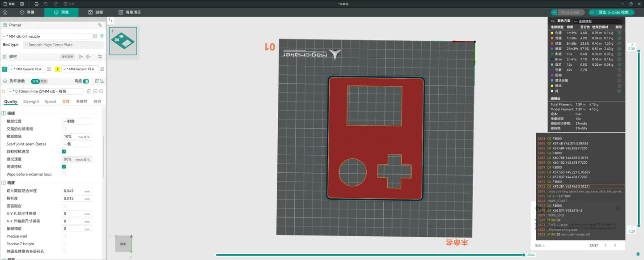The height and width of the screenshot is (260, 644).
Task: Open the 走線類型 color scheme dropdown
Action: (597, 21)
